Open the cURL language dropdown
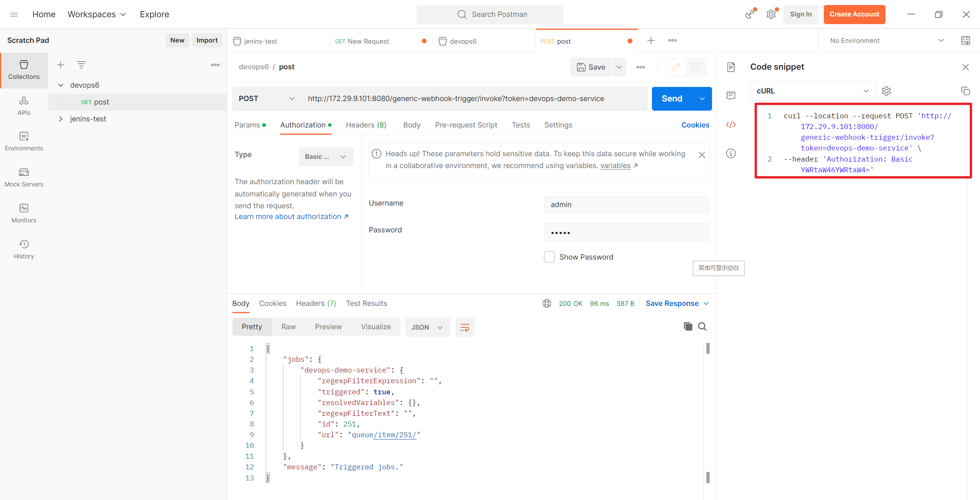Viewport: 980px width, 500px height. (813, 91)
